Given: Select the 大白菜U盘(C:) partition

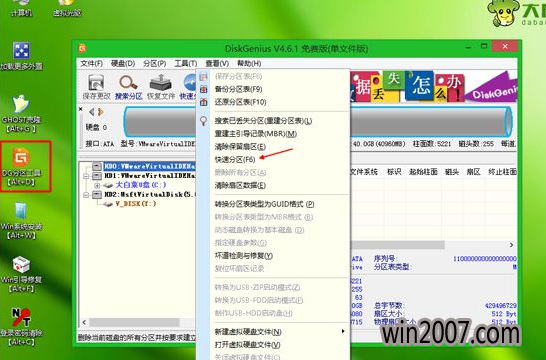Looking at the screenshot, I should [x=141, y=185].
